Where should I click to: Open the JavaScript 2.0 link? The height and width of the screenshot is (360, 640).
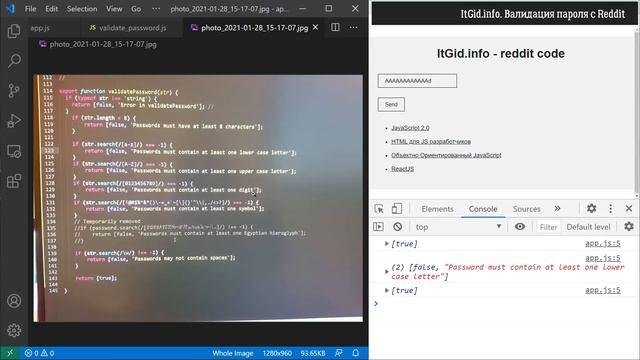point(410,128)
